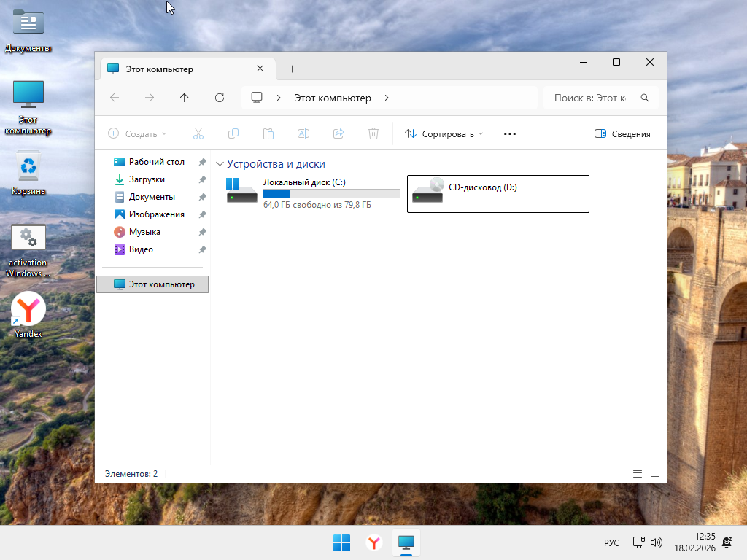This screenshot has width=747, height=560.
Task: Click the Поиск search input field
Action: pyautogui.click(x=591, y=98)
